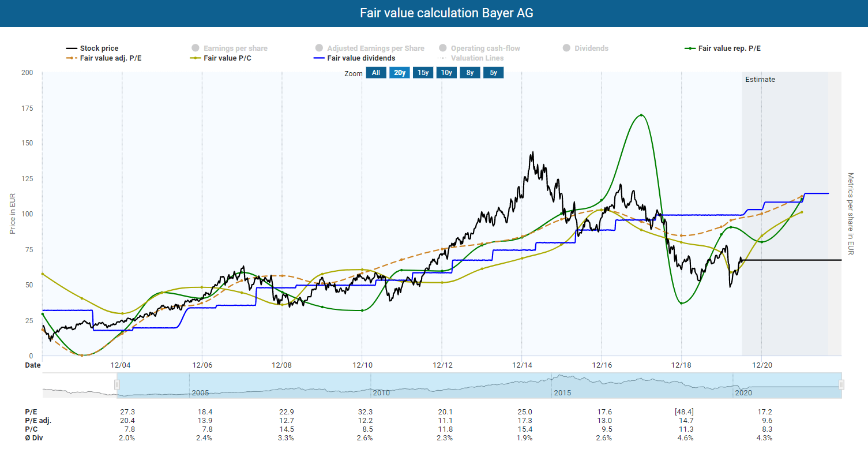
Task: Click the Estimate region label
Action: pos(760,80)
